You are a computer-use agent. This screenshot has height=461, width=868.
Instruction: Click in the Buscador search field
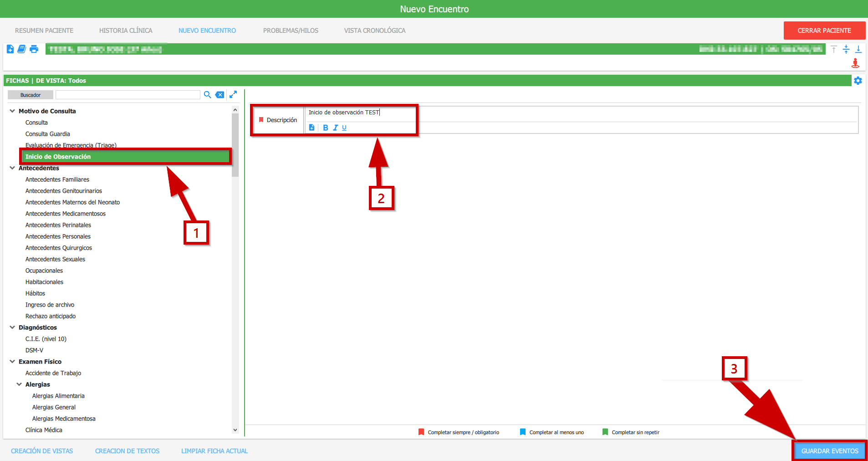point(128,95)
